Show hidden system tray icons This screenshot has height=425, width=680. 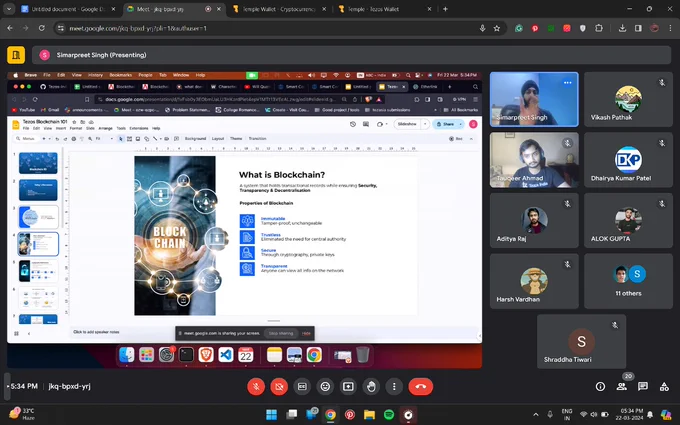click(x=536, y=415)
